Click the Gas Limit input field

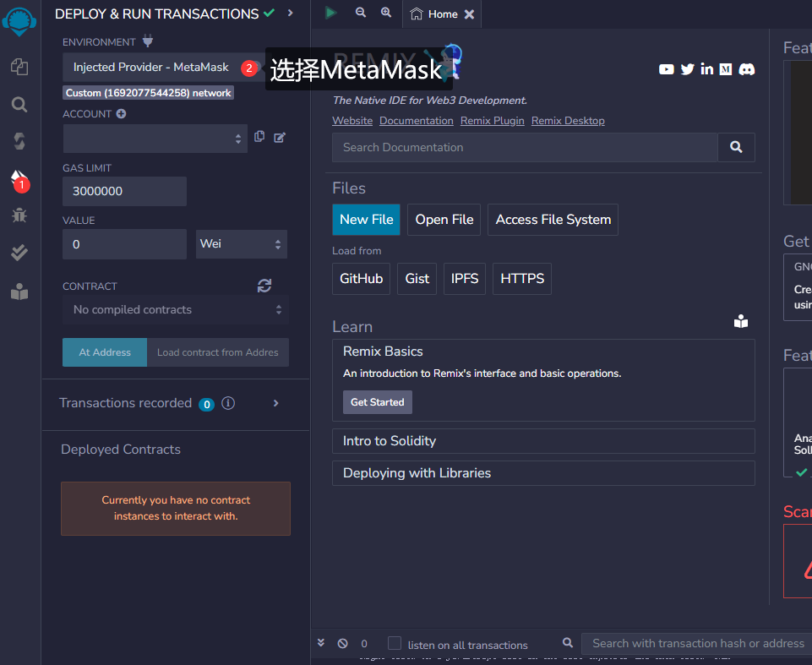pyautogui.click(x=124, y=191)
